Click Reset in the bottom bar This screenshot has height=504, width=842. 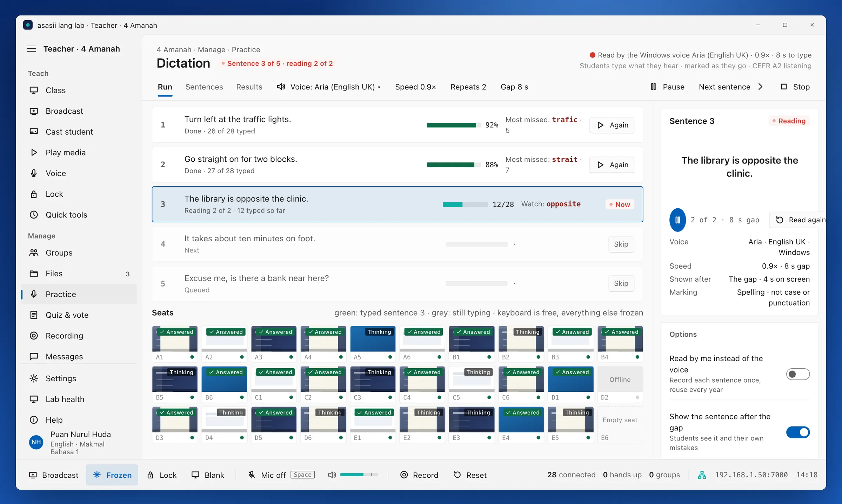(470, 475)
